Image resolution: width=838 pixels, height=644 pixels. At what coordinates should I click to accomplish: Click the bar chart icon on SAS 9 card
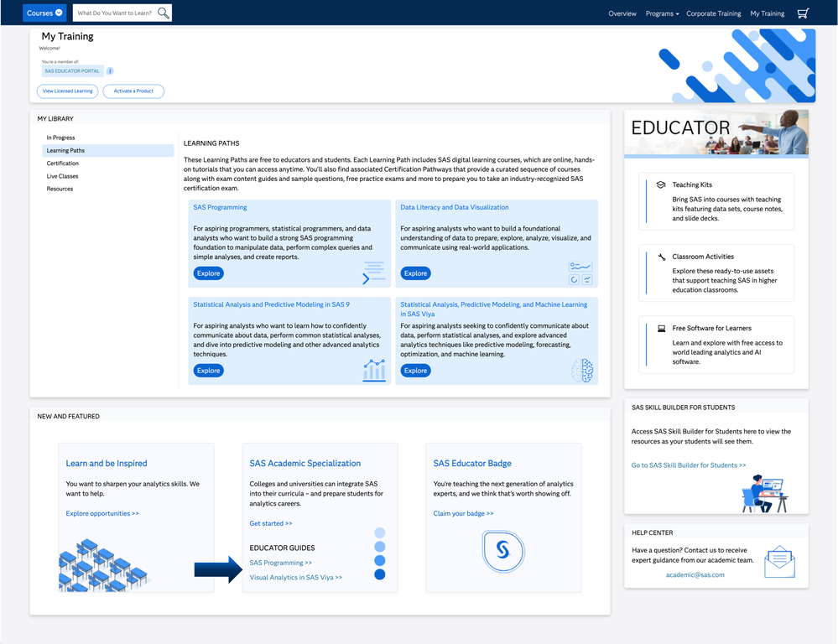coord(374,370)
